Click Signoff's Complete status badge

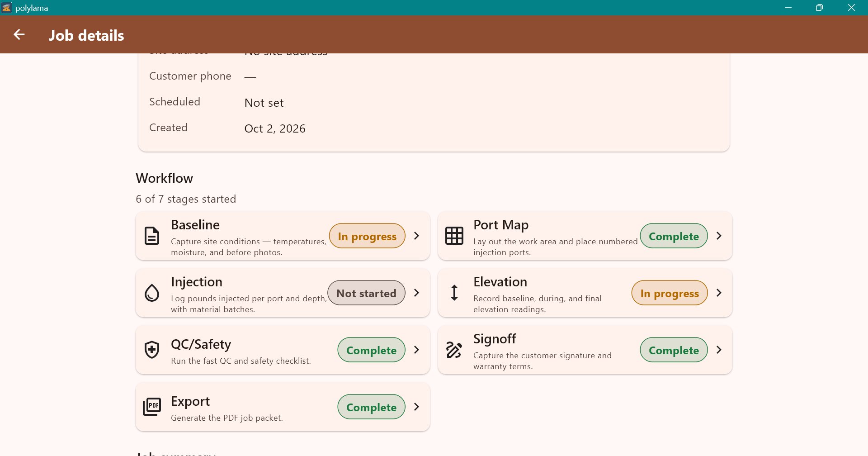[x=674, y=350]
